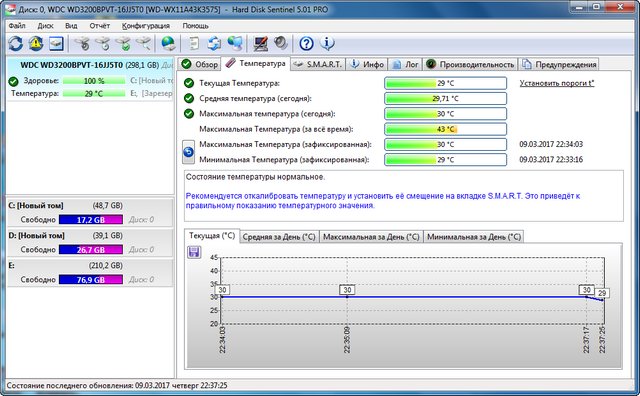Click the monitor with pen toolbar icon
640x396 pixels.
click(260, 43)
